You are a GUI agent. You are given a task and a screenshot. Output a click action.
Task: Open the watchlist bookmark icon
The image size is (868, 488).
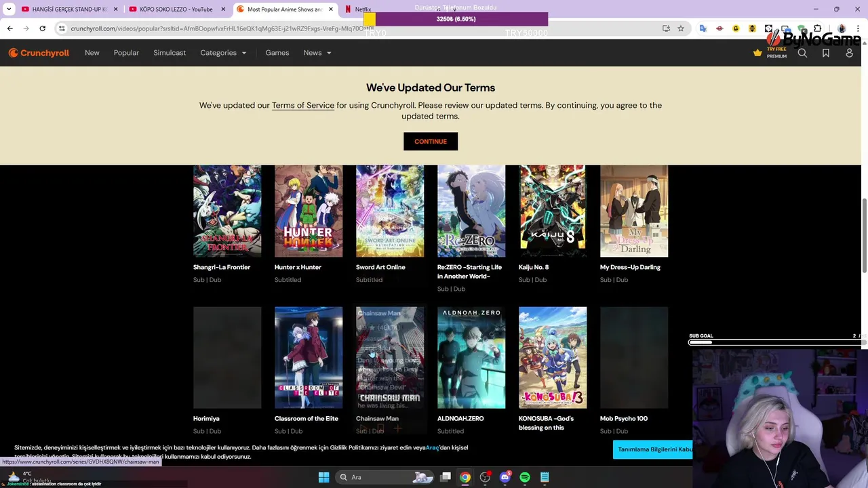[826, 53]
